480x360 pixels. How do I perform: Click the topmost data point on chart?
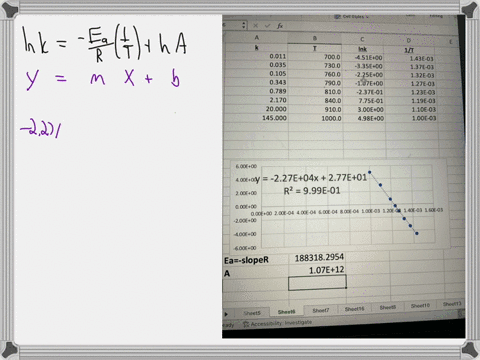point(369,172)
